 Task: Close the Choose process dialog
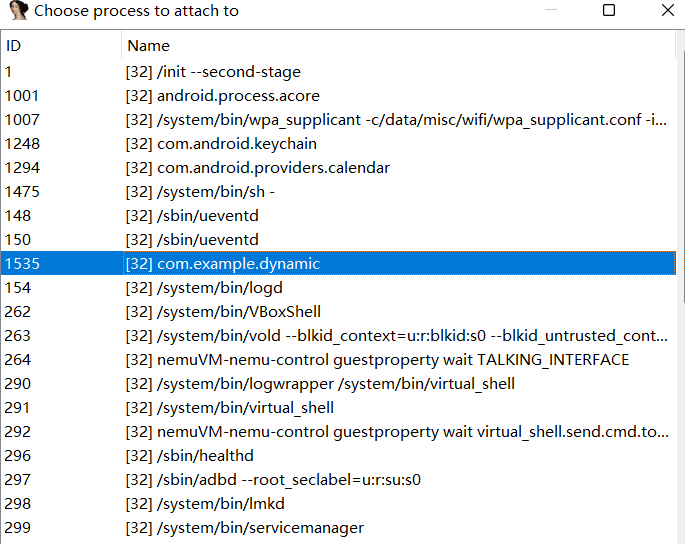click(668, 10)
